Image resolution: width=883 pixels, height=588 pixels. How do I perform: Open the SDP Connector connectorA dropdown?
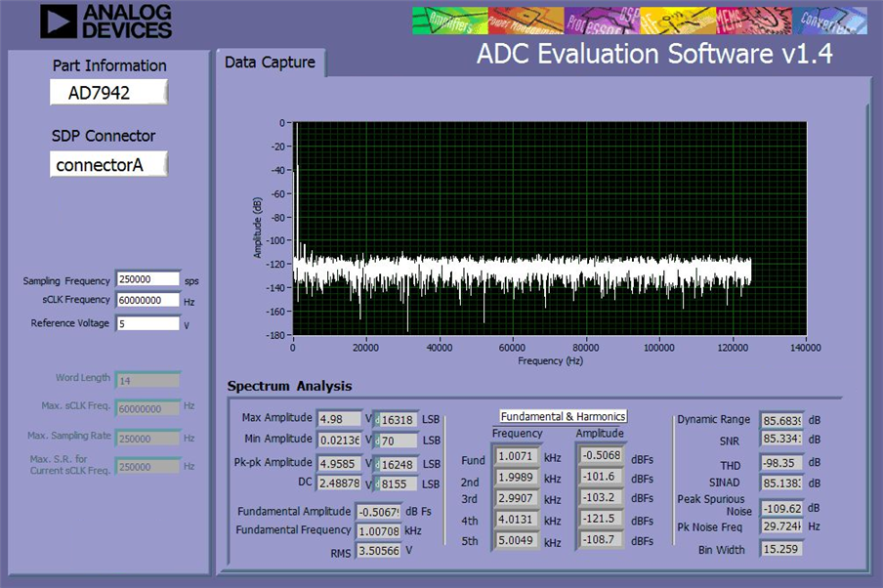(108, 164)
